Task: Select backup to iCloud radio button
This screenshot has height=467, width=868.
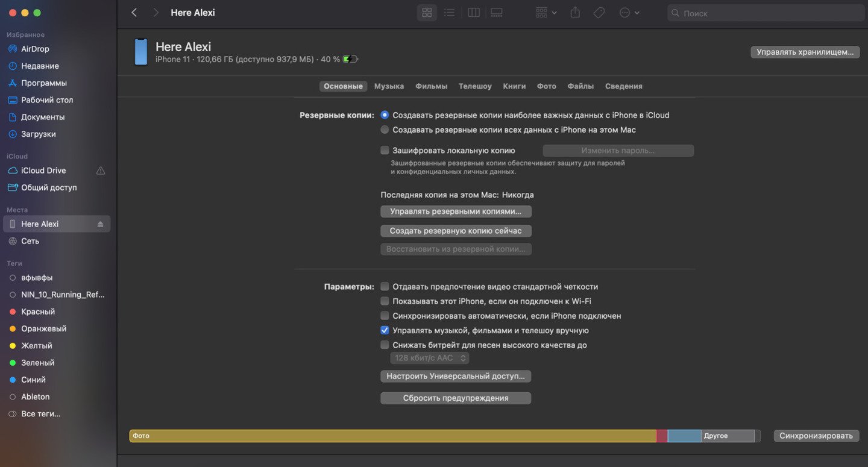Action: [385, 115]
